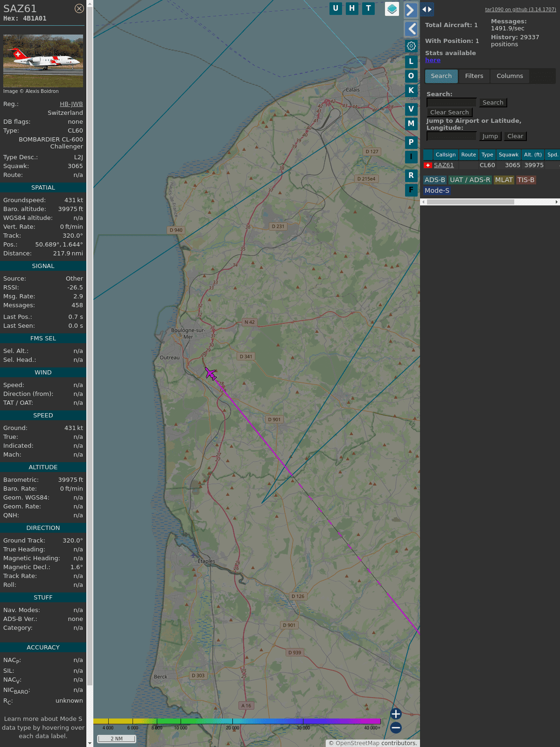Toggle the L map button
Viewport: 560px width, 747px height.
coord(411,62)
